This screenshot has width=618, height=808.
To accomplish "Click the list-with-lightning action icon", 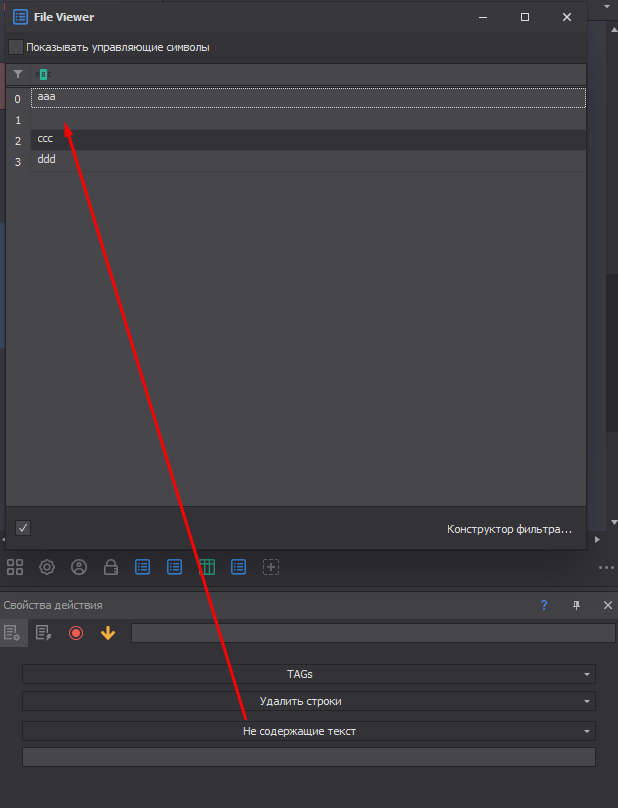I will pyautogui.click(x=44, y=633).
